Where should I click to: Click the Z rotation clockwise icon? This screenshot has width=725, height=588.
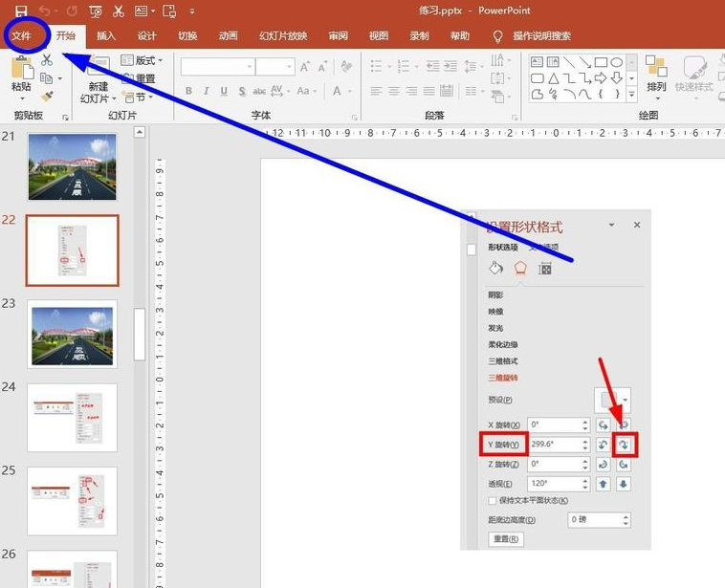click(x=626, y=464)
